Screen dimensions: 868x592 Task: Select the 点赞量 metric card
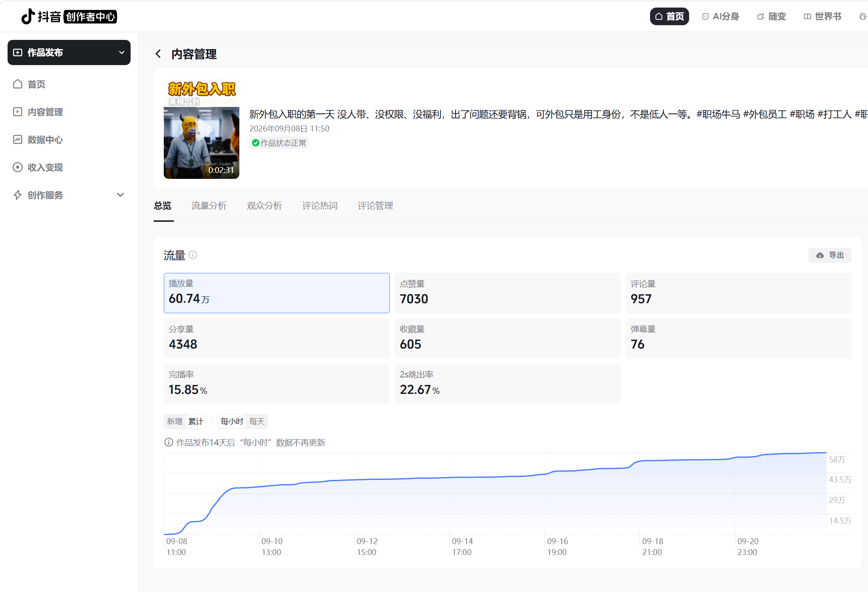pyautogui.click(x=508, y=293)
